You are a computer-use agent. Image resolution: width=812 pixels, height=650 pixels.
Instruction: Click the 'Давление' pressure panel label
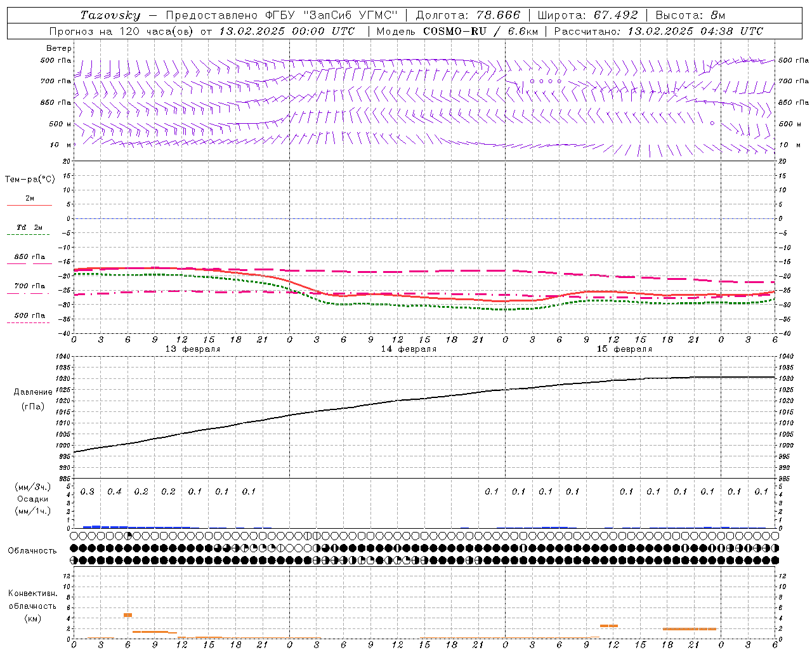[x=33, y=392]
